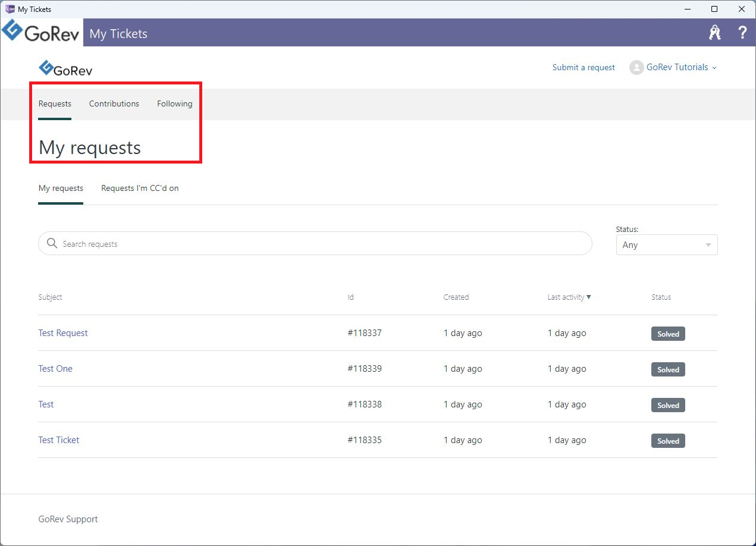This screenshot has width=756, height=546.
Task: Click the GoRev Support footer link
Action: tap(68, 519)
